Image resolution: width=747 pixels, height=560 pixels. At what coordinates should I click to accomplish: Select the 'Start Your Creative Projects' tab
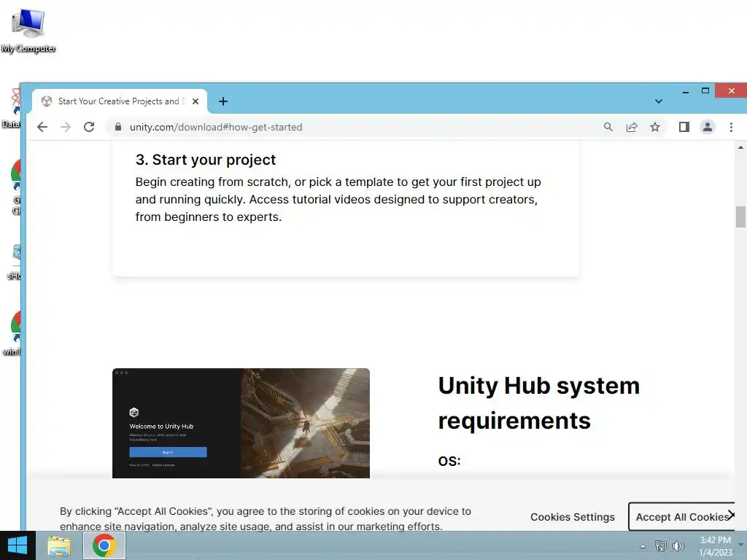119,101
